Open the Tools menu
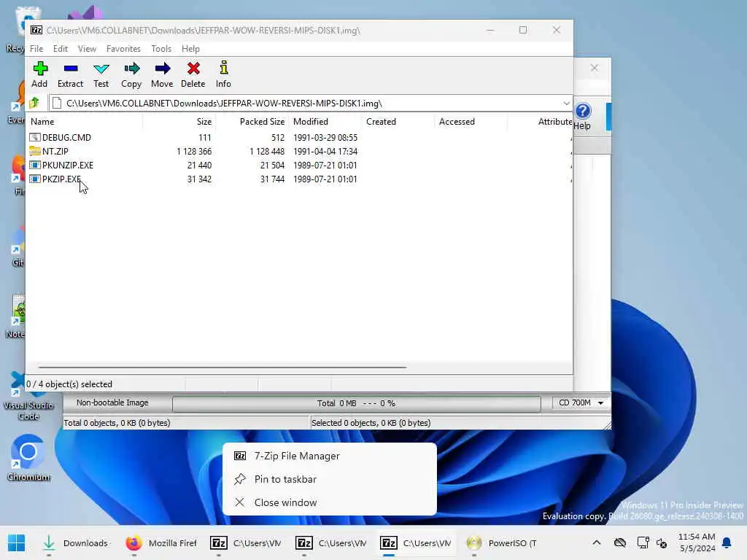 (x=161, y=49)
